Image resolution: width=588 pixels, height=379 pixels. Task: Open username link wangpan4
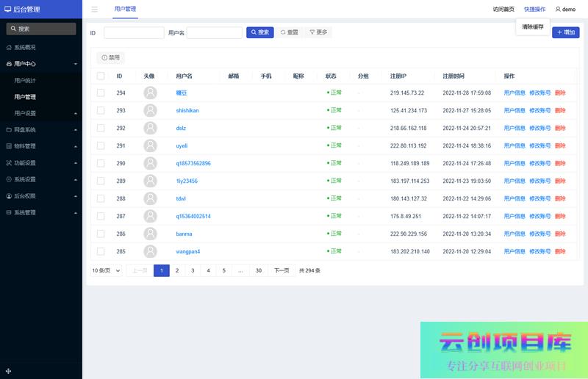(188, 251)
